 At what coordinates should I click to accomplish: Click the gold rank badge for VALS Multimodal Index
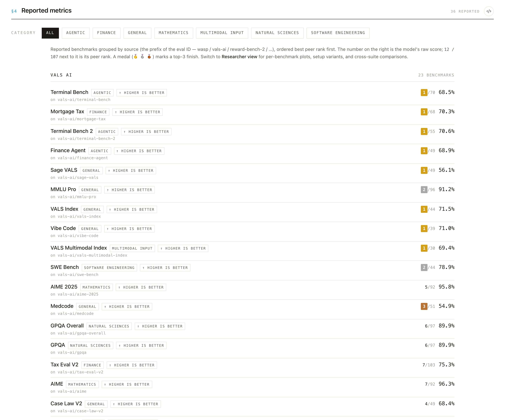click(424, 248)
